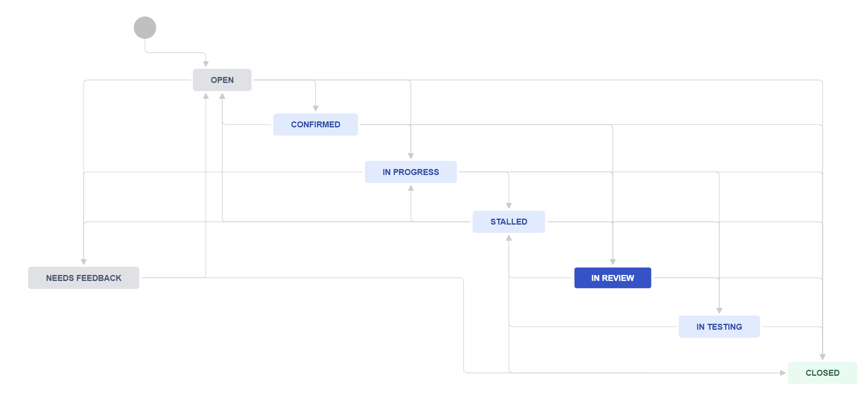Image resolution: width=868 pixels, height=396 pixels.
Task: Click the IN PROGRESS status box
Action: coord(411,172)
